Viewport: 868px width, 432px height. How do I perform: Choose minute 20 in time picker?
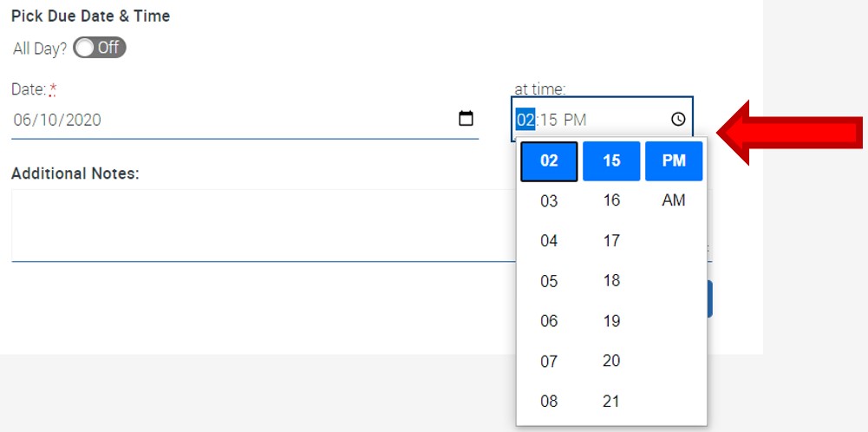[611, 361]
